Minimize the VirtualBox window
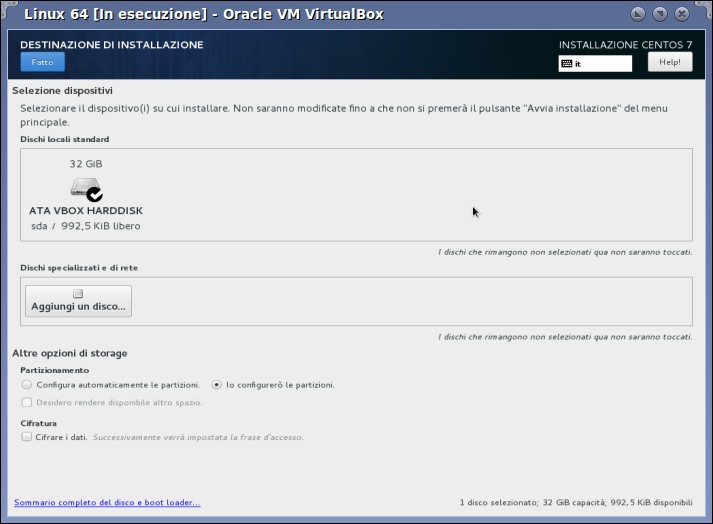This screenshot has width=713, height=524. (638, 14)
